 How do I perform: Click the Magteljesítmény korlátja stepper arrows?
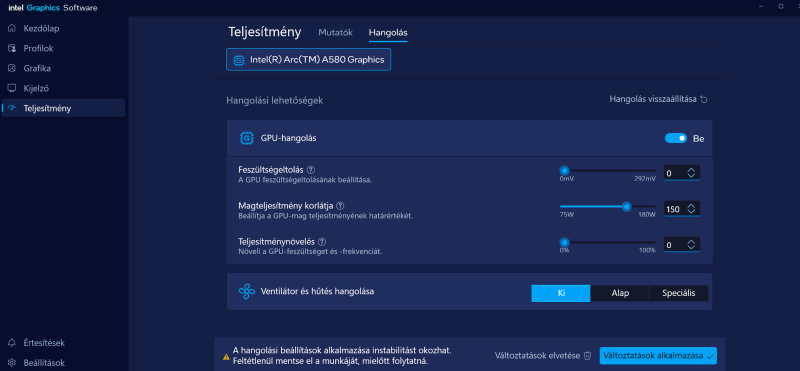pos(691,209)
